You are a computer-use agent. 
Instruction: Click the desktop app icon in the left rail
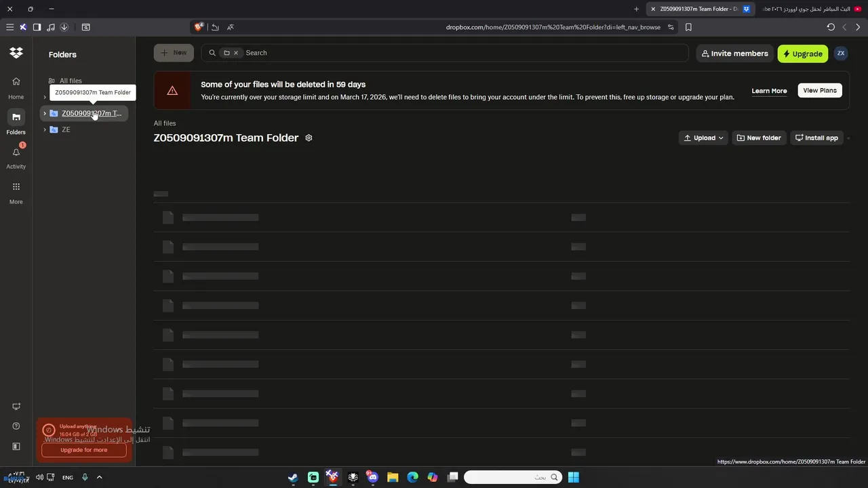(16, 407)
